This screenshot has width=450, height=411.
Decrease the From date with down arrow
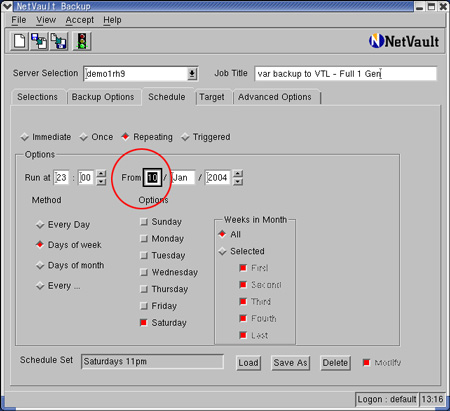[238, 181]
